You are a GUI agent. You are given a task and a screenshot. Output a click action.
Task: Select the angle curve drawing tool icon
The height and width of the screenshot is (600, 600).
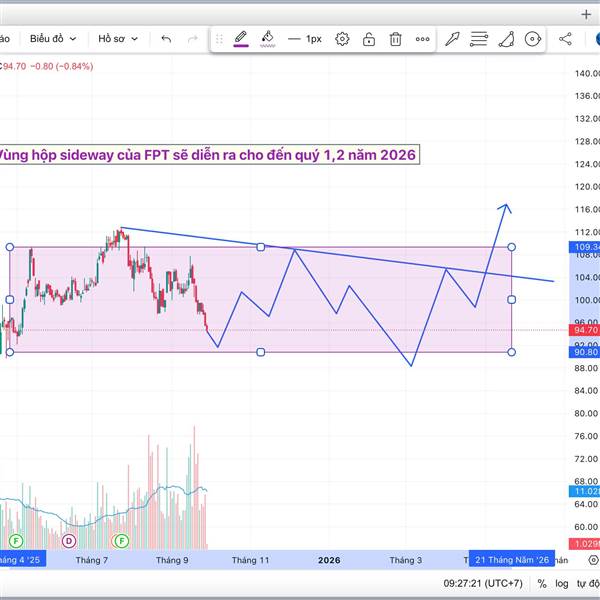click(506, 39)
